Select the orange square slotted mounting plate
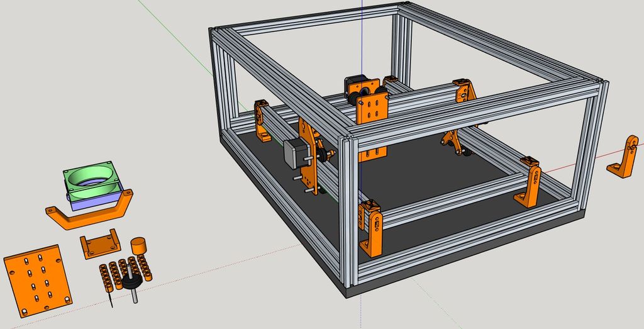Viewport: 644px width, 329px height. 38,281
